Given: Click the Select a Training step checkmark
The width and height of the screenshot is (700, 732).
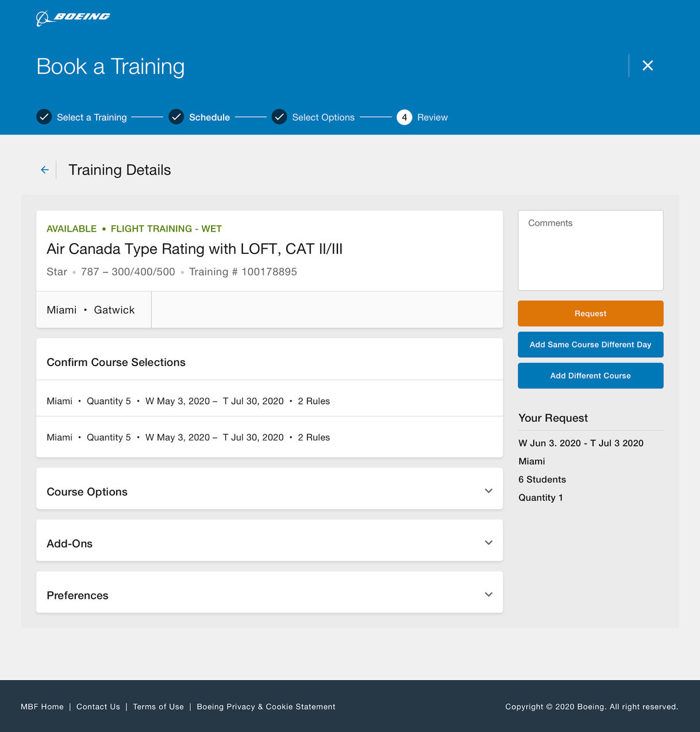Looking at the screenshot, I should point(44,117).
